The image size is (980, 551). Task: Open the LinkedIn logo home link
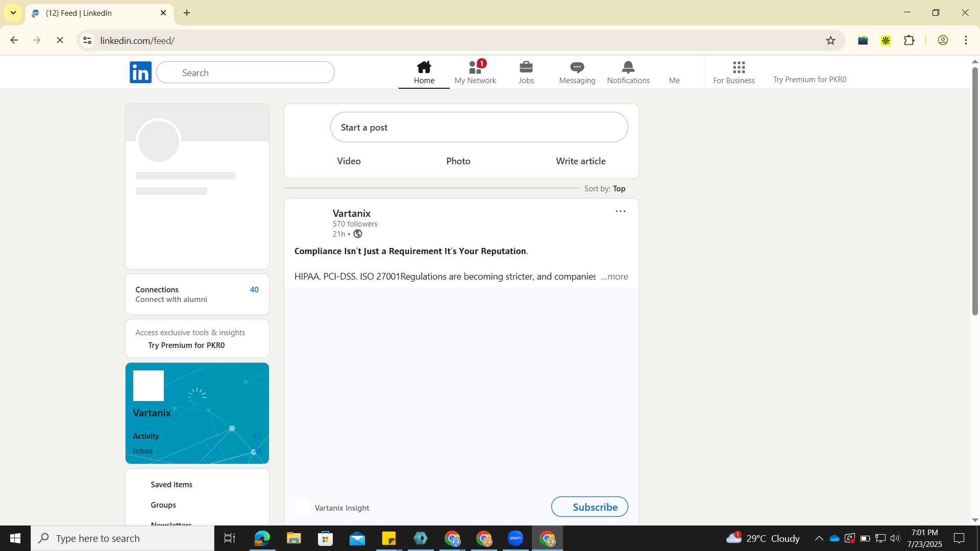tap(140, 72)
